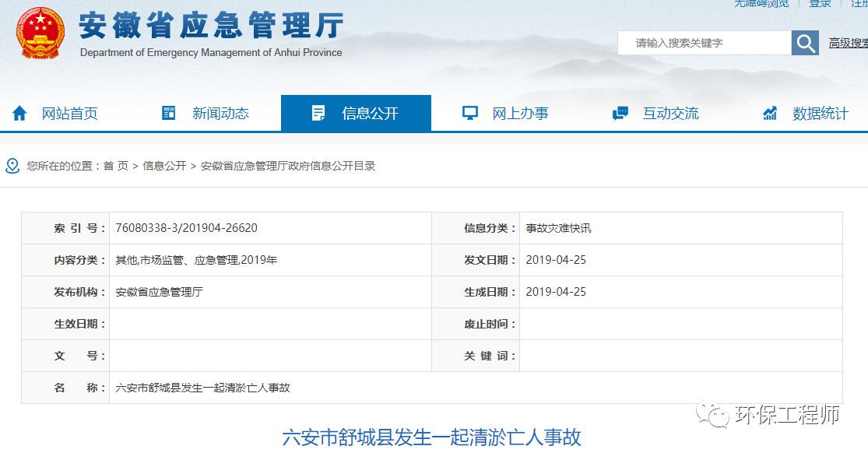Viewport: 868px width, 453px height.
Task: Click the national emblem logo
Action: tap(40, 33)
